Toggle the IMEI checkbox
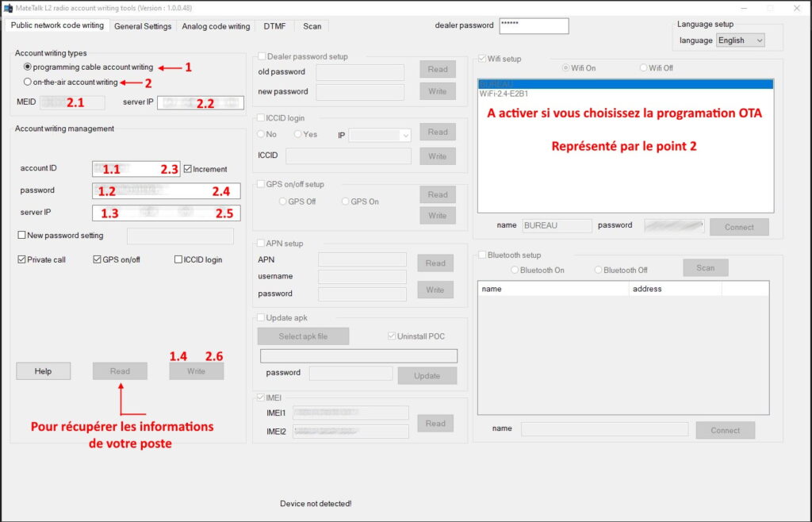 (262, 397)
